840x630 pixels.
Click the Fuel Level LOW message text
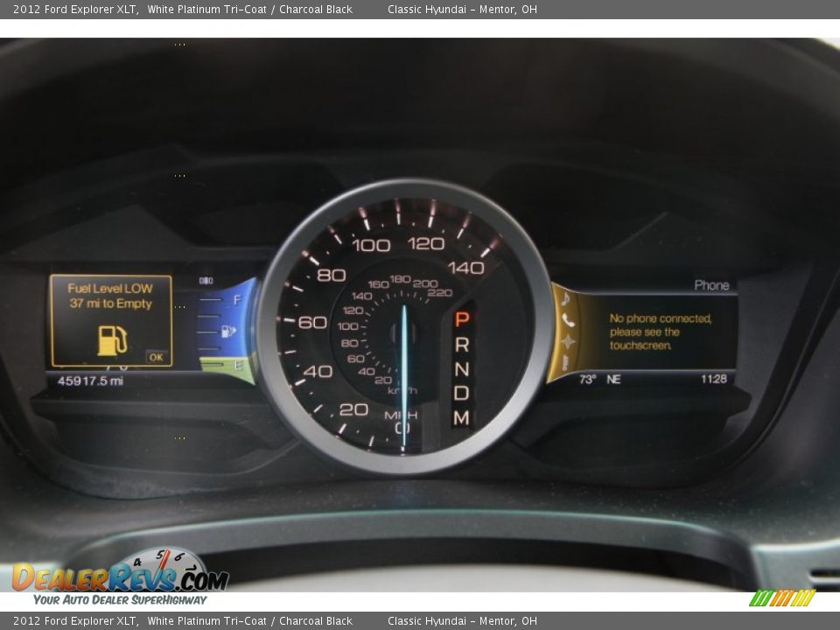(x=110, y=296)
